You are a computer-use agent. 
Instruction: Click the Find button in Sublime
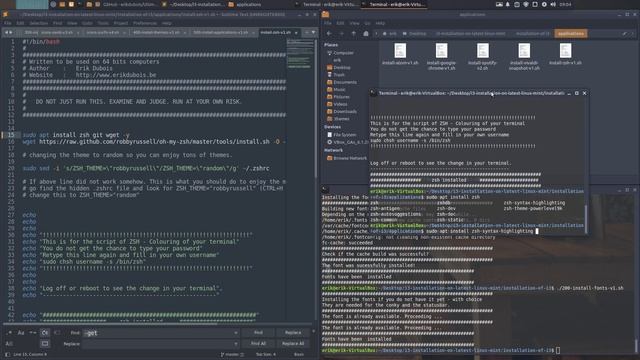[258, 333]
